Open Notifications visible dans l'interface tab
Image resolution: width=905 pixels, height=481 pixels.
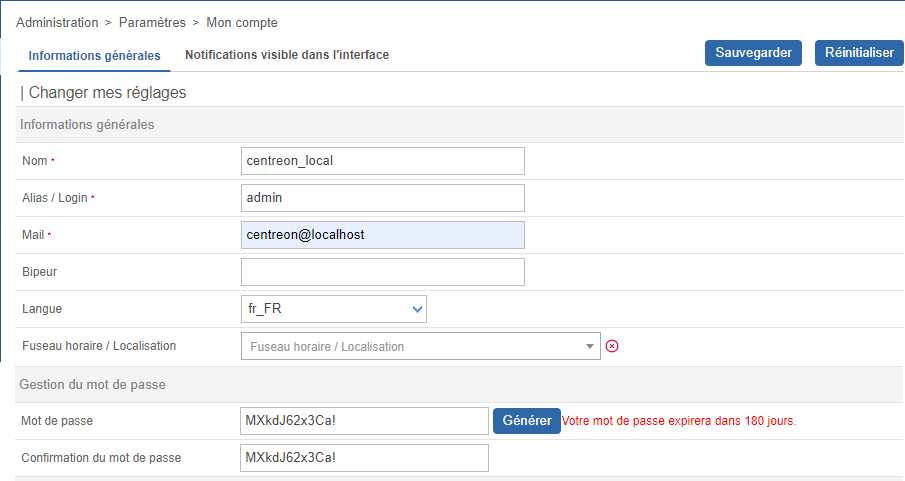[x=287, y=55]
